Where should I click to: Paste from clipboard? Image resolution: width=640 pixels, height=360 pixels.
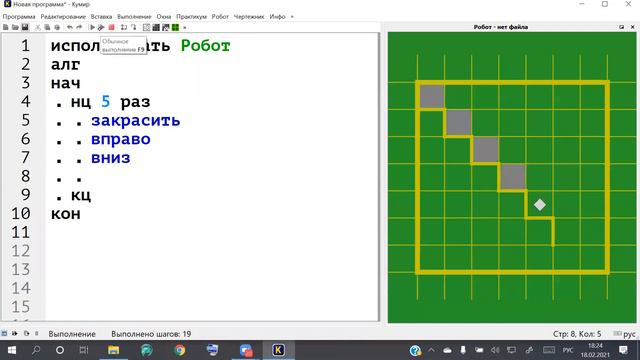[57, 27]
